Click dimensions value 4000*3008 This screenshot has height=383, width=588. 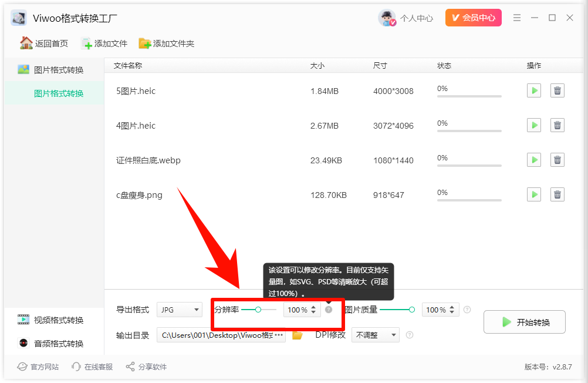tap(393, 91)
